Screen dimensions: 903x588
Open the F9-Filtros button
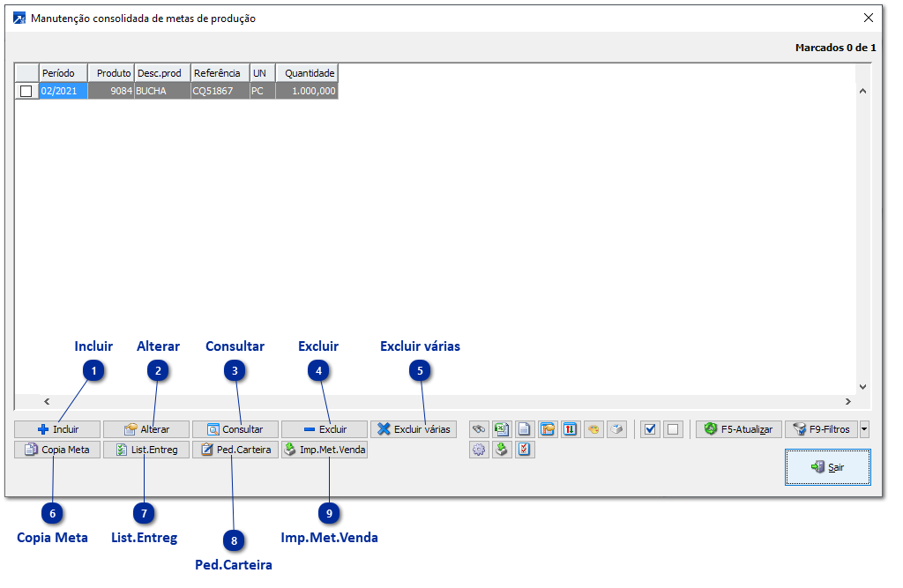[822, 429]
